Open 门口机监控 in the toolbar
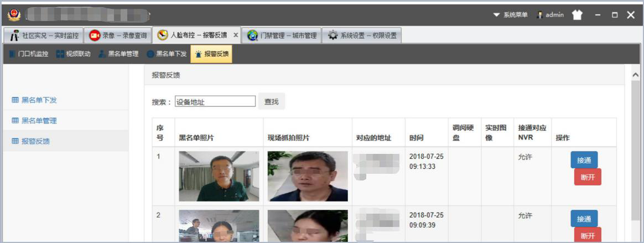Screen dimensions: 644x243 (x=29, y=54)
